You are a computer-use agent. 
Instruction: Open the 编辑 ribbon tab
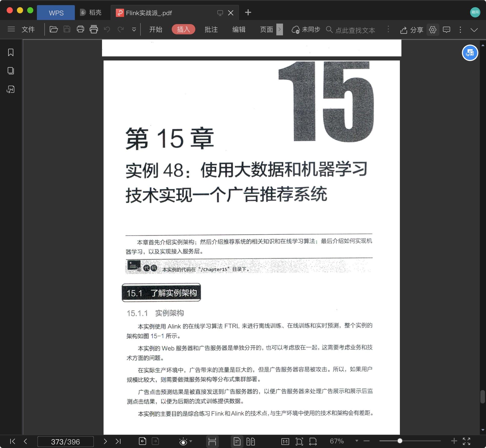point(239,29)
